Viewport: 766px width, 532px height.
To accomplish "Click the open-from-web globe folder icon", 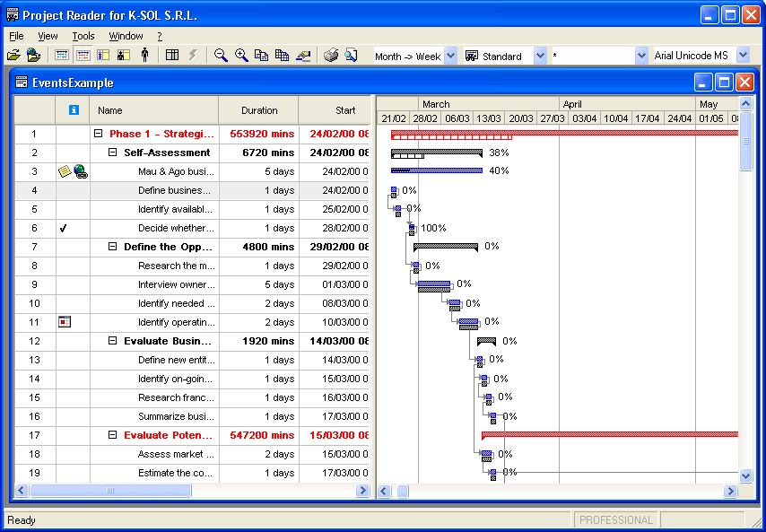I will tap(34, 56).
